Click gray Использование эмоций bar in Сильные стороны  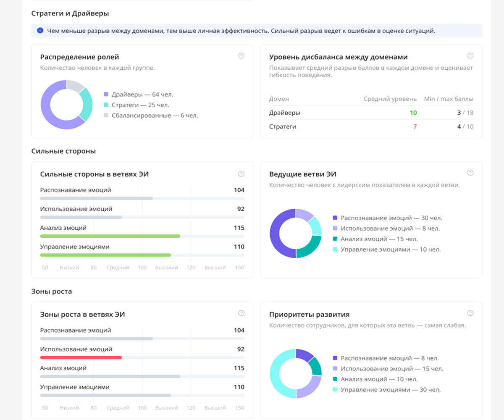click(x=81, y=217)
